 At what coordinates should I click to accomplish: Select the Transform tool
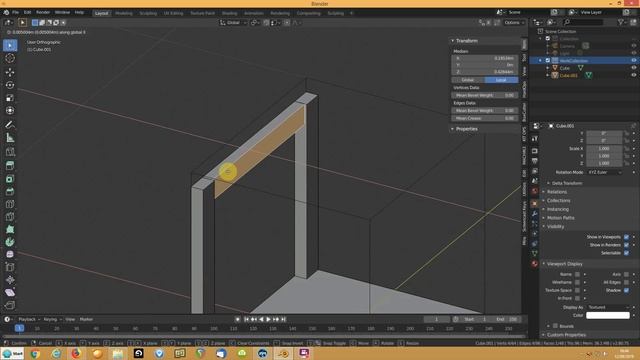pyautogui.click(x=10, y=111)
